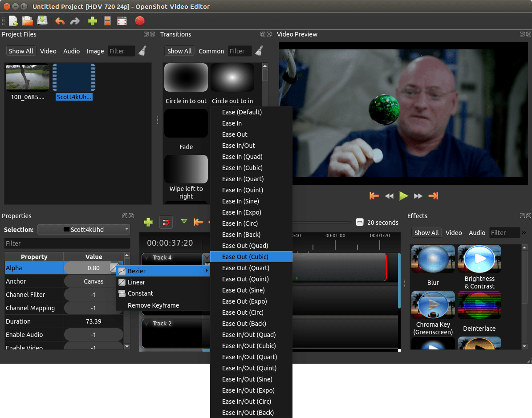Image resolution: width=532 pixels, height=418 pixels.
Task: Filter effects by Video
Action: point(454,233)
